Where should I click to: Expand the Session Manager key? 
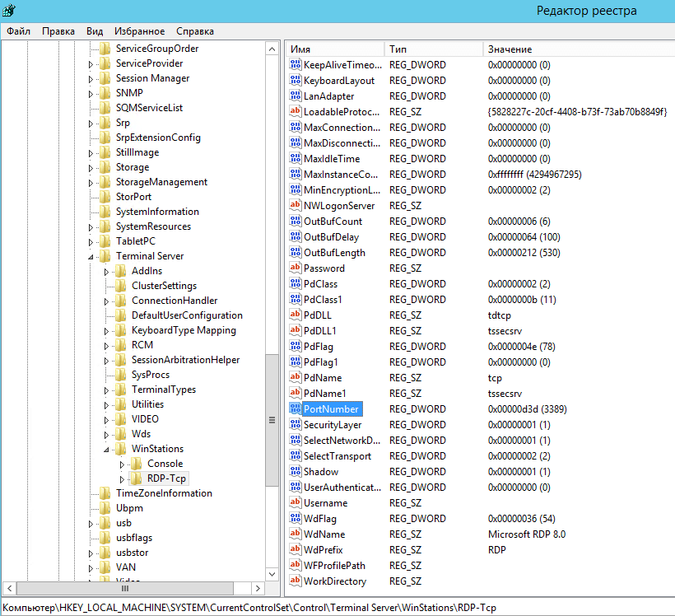click(x=91, y=79)
